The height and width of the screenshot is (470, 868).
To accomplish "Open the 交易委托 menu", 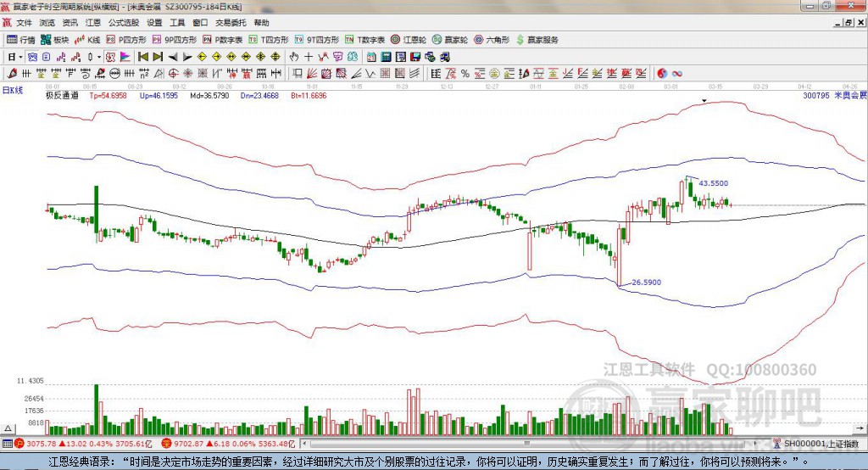I will (x=231, y=23).
